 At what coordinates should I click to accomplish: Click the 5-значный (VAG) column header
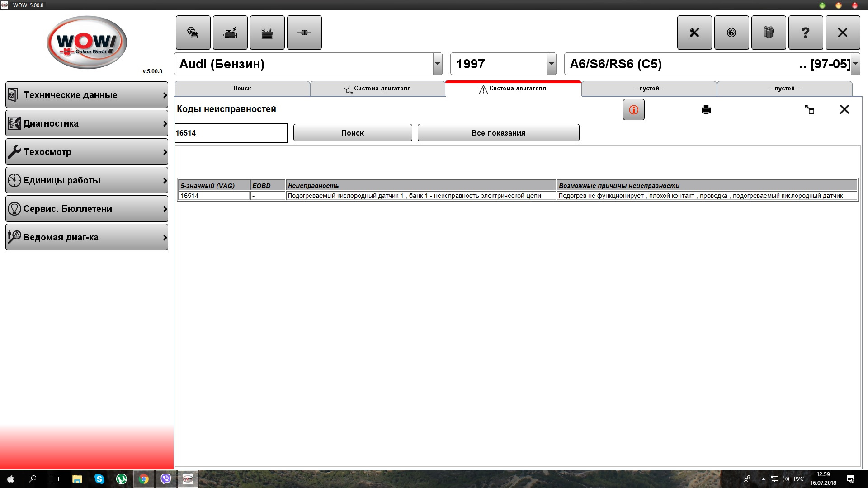point(214,186)
